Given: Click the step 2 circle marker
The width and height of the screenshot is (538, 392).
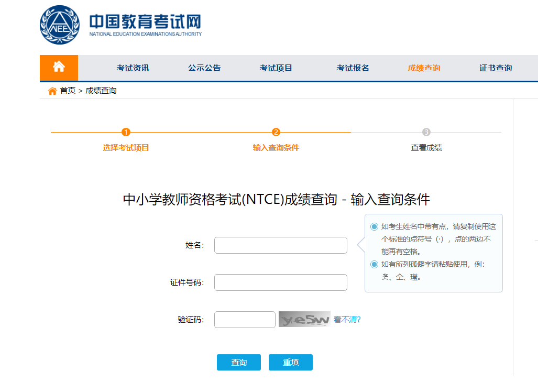Looking at the screenshot, I should coord(276,132).
